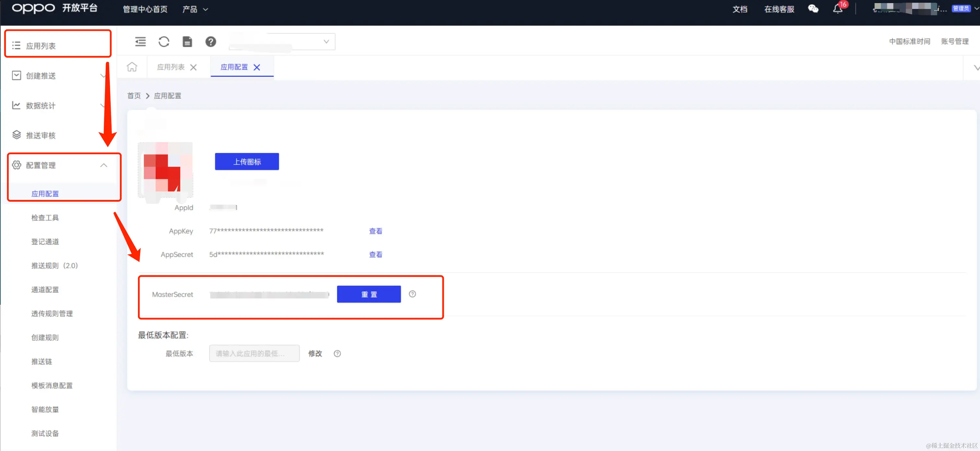This screenshot has width=980, height=451.
Task: Click the 上传图标 button
Action: [247, 162]
